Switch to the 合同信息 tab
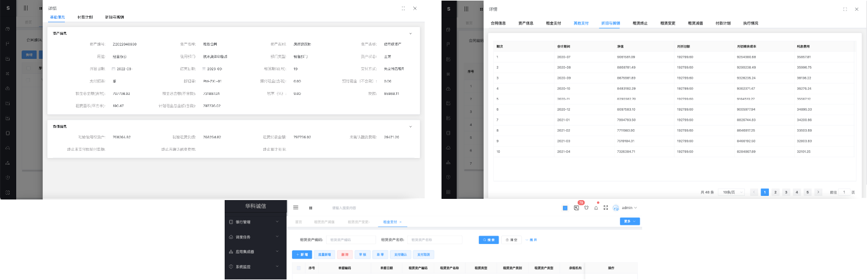The height and width of the screenshot is (280, 868). (x=498, y=23)
